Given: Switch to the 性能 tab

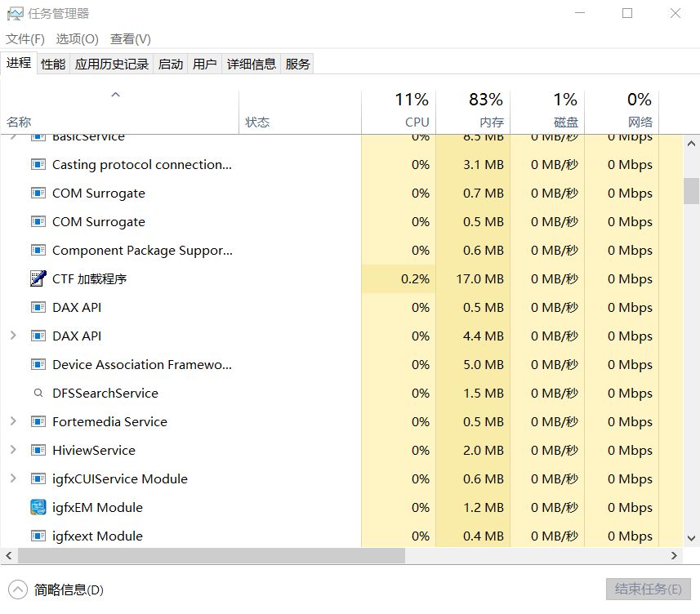Looking at the screenshot, I should click(53, 65).
